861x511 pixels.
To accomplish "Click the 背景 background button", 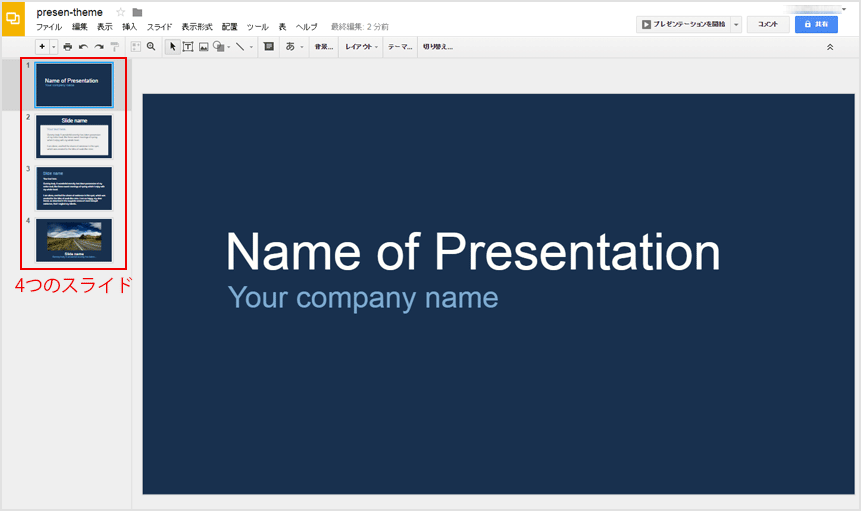I will (324, 47).
